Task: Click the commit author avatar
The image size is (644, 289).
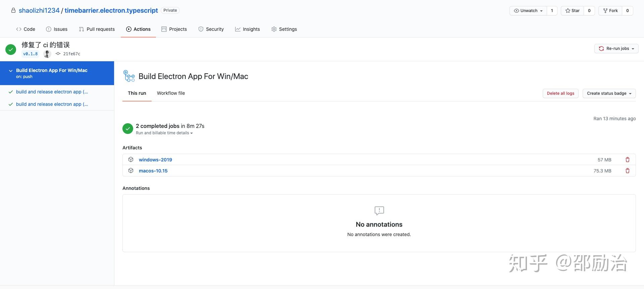Action: click(47, 54)
